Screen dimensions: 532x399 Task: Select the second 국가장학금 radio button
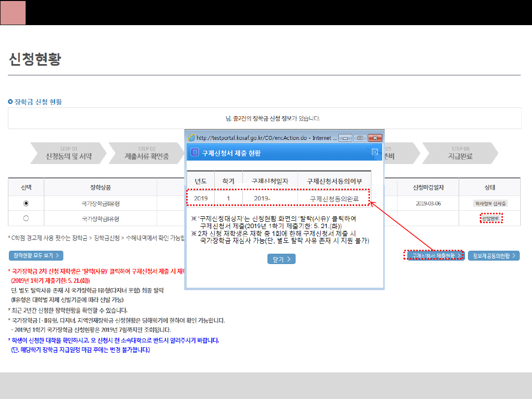[26, 218]
